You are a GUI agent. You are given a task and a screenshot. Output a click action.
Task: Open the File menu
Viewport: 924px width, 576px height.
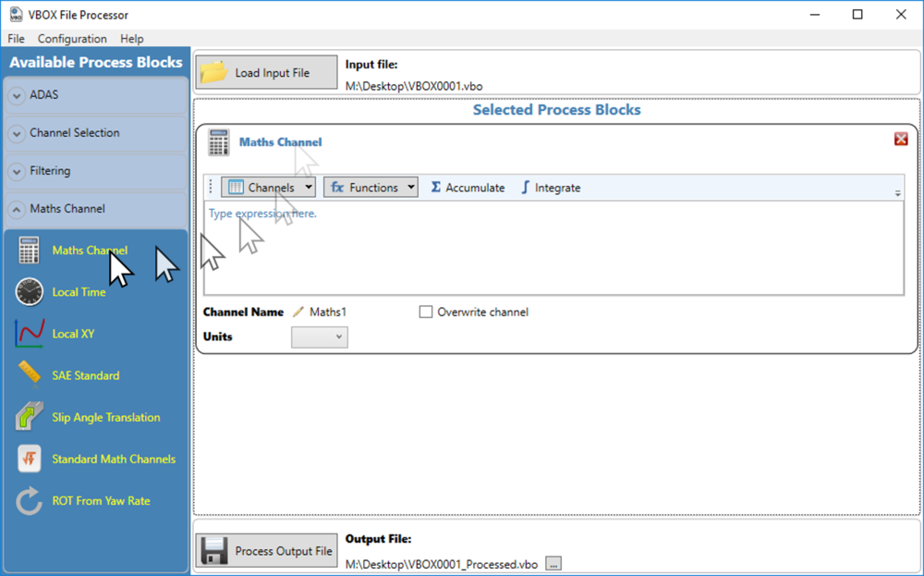[x=16, y=38]
